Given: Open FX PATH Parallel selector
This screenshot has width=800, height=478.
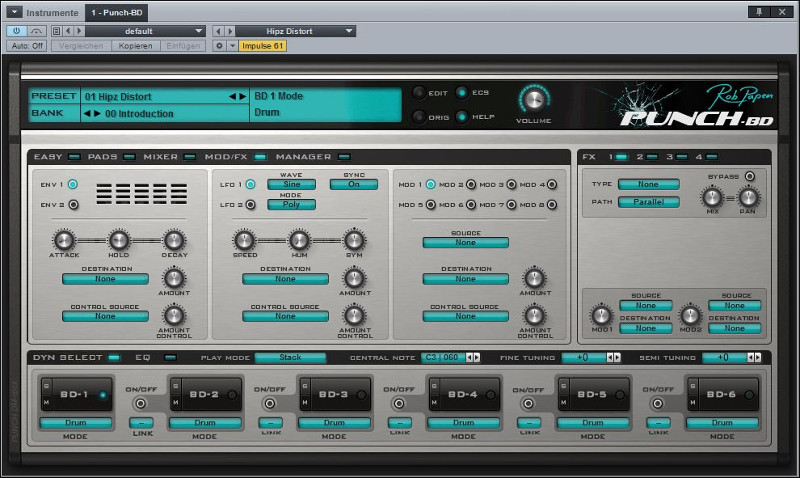Looking at the screenshot, I should click(x=648, y=202).
